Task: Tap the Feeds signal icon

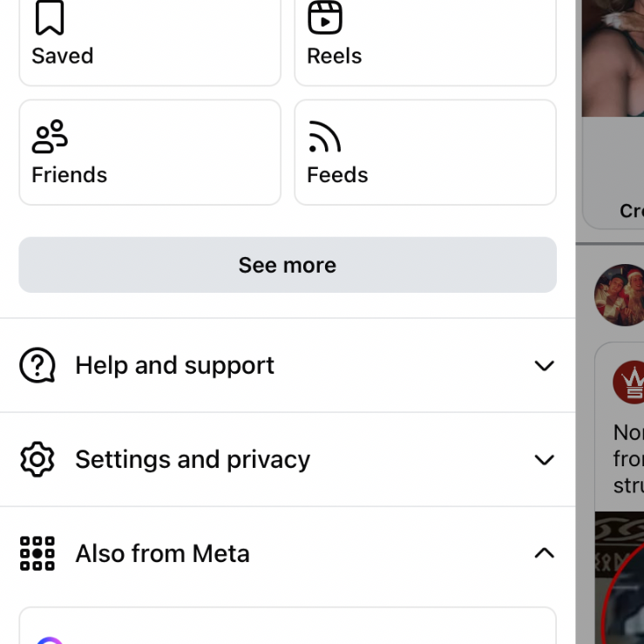Action: click(x=324, y=137)
